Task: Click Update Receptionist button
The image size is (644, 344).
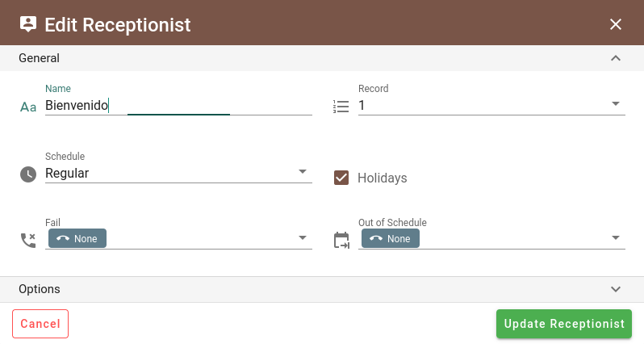Action: [x=564, y=324]
